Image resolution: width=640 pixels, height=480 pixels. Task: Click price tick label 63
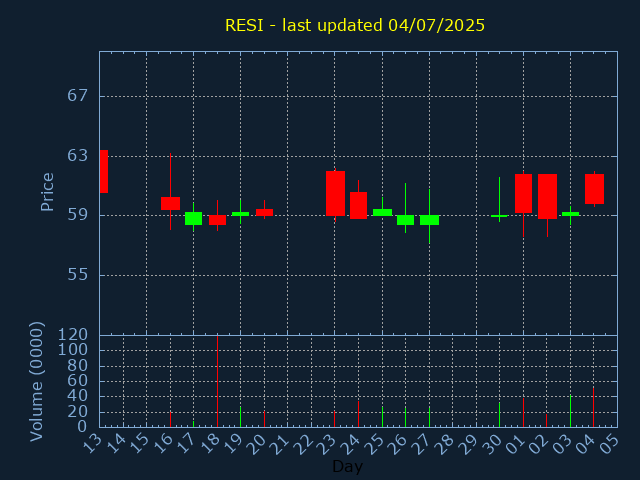[78, 156]
